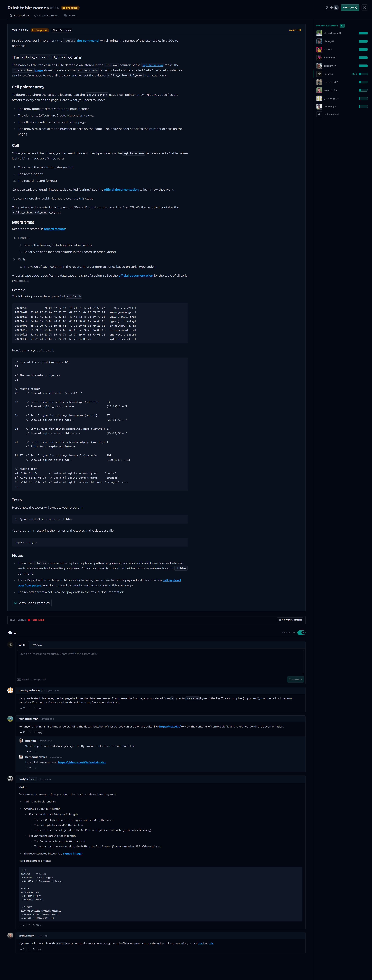Click plus icon to invite a friend
The height and width of the screenshot is (980, 372).
(319, 115)
